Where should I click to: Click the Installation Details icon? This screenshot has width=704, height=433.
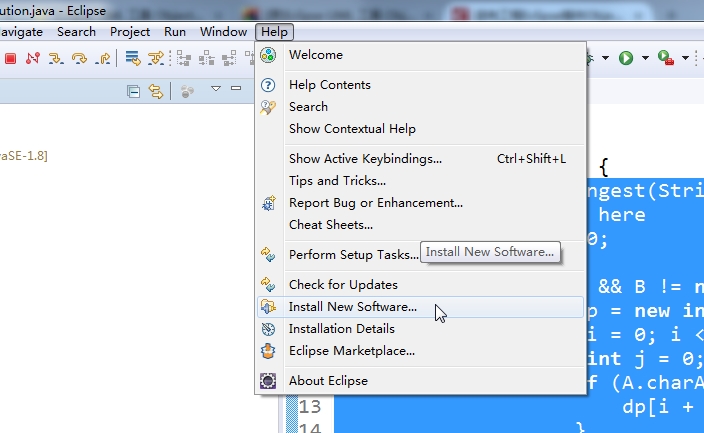click(268, 329)
